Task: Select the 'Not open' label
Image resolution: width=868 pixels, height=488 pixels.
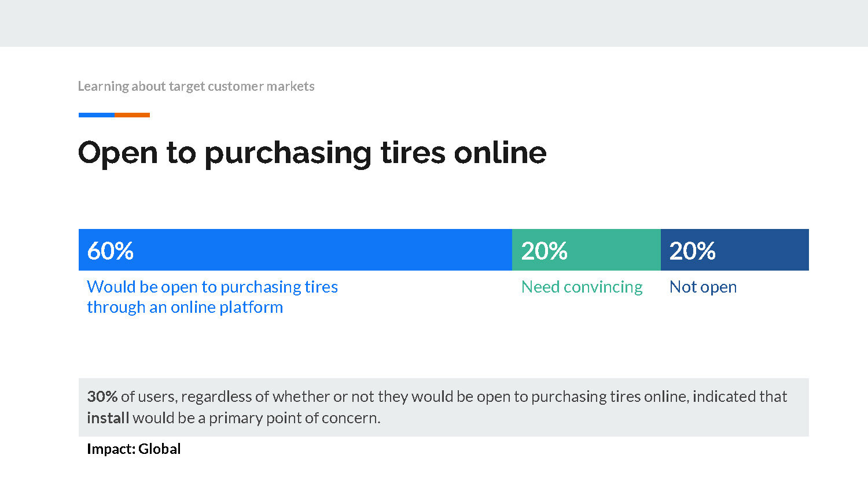Action: (x=703, y=287)
